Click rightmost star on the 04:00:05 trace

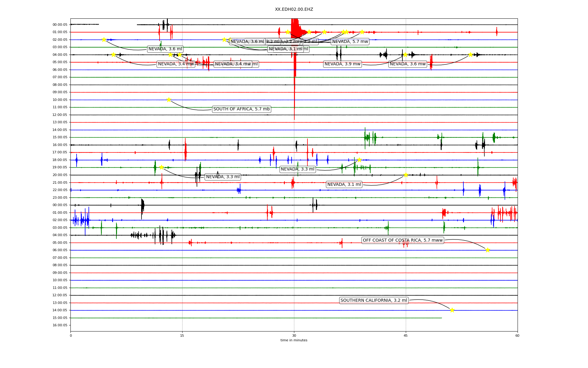(470, 55)
